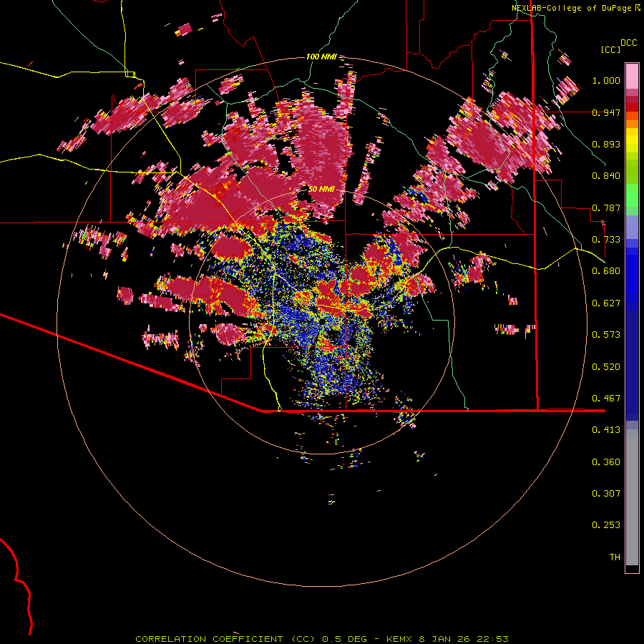Select the 0.947 scale value

[606, 112]
